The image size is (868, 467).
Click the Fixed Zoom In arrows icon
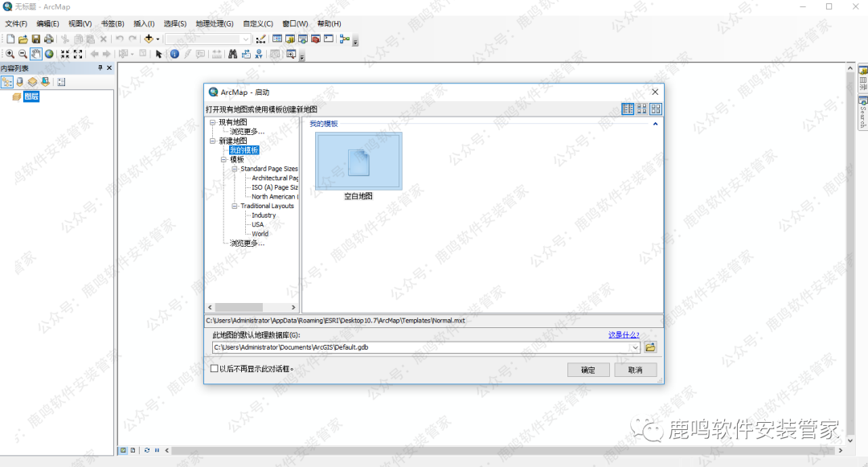[x=65, y=54]
